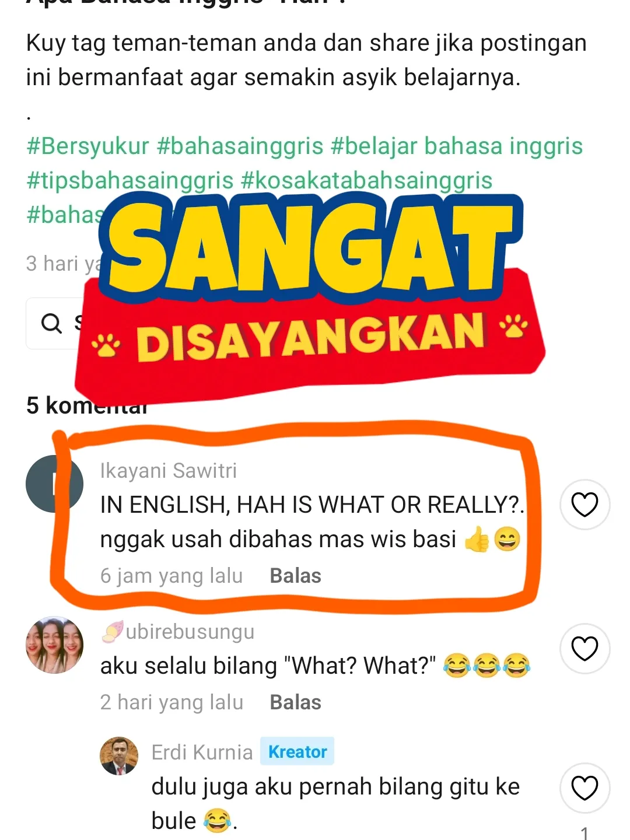Reply to Ikayani Sawitri's comment via Balas

pos(295,576)
